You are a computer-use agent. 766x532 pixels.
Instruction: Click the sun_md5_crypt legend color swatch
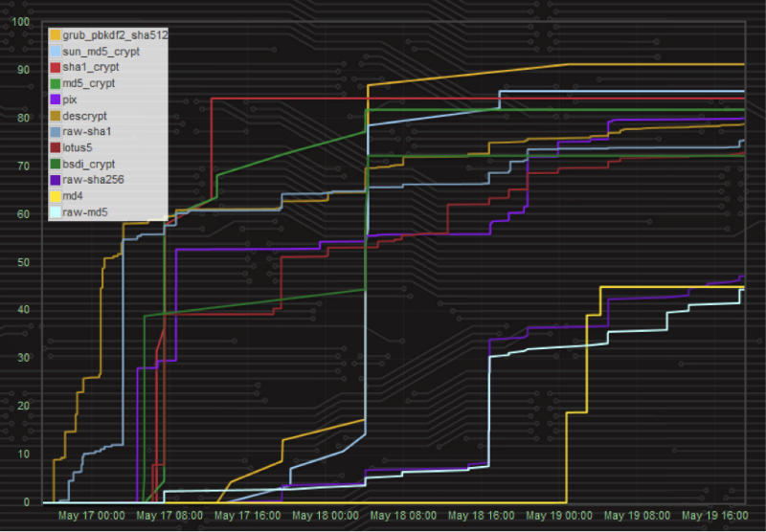[x=56, y=52]
